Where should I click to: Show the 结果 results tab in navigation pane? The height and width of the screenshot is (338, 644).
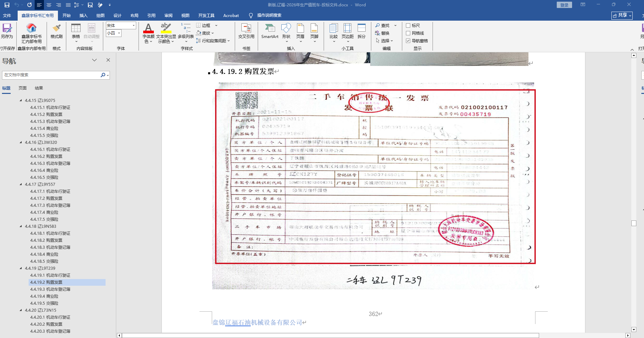click(39, 88)
